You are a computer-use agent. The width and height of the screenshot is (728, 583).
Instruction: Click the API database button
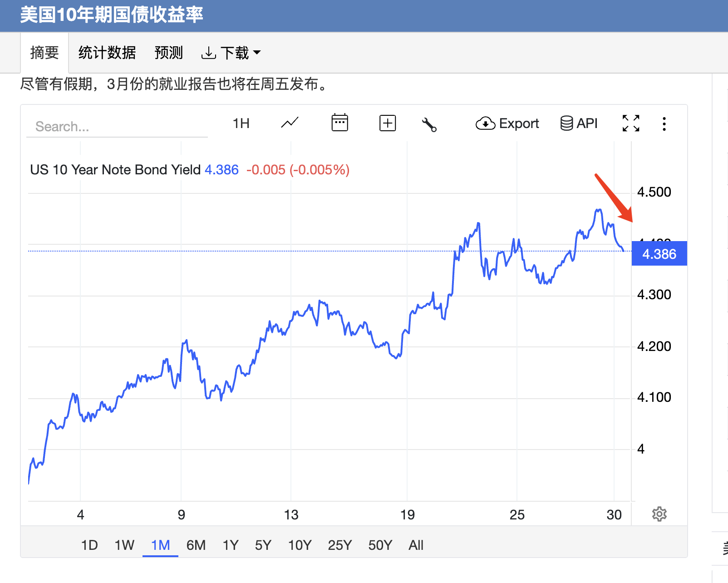(x=579, y=124)
